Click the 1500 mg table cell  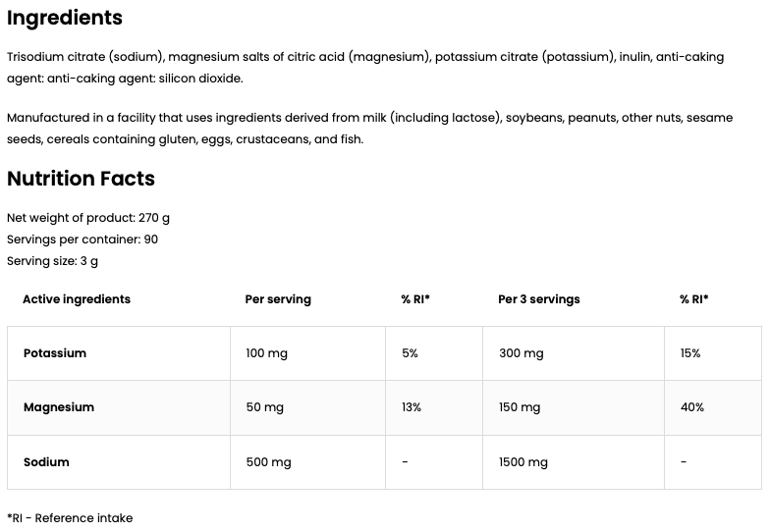pos(523,462)
